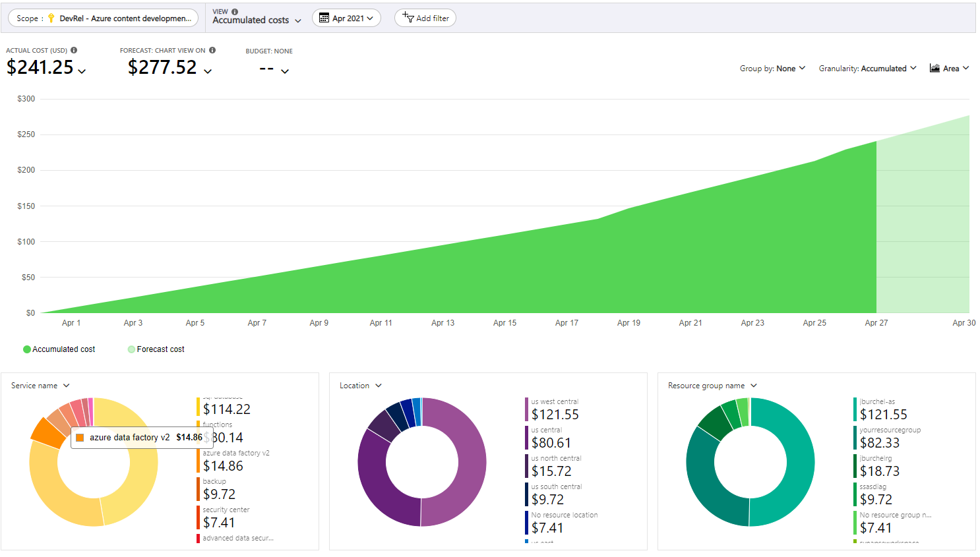The image size is (980, 557).
Task: Expand the chevron under the $241.25 actual cost
Action: tap(82, 71)
